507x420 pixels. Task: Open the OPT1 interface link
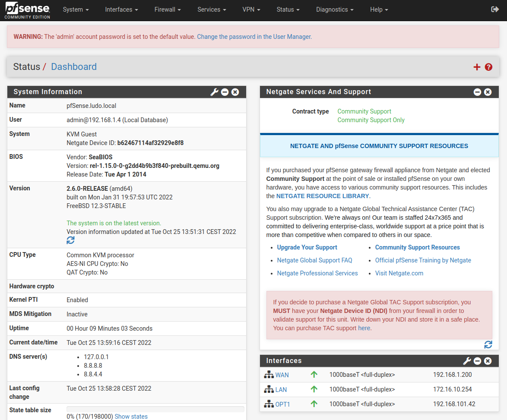282,404
